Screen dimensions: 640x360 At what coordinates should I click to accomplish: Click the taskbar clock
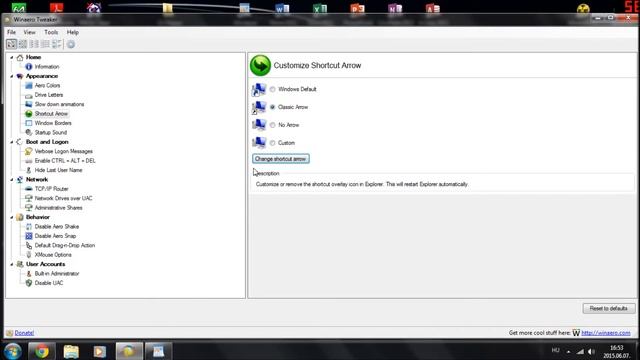[617, 352]
